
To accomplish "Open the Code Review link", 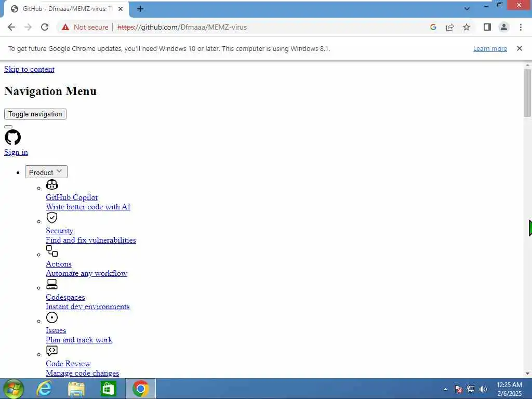I will [x=68, y=364].
